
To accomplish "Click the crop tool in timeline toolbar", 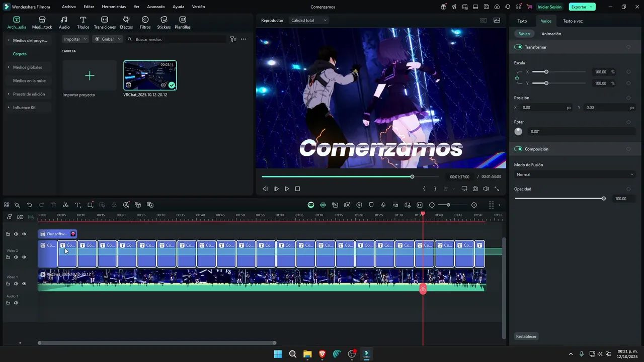I will click(90, 205).
